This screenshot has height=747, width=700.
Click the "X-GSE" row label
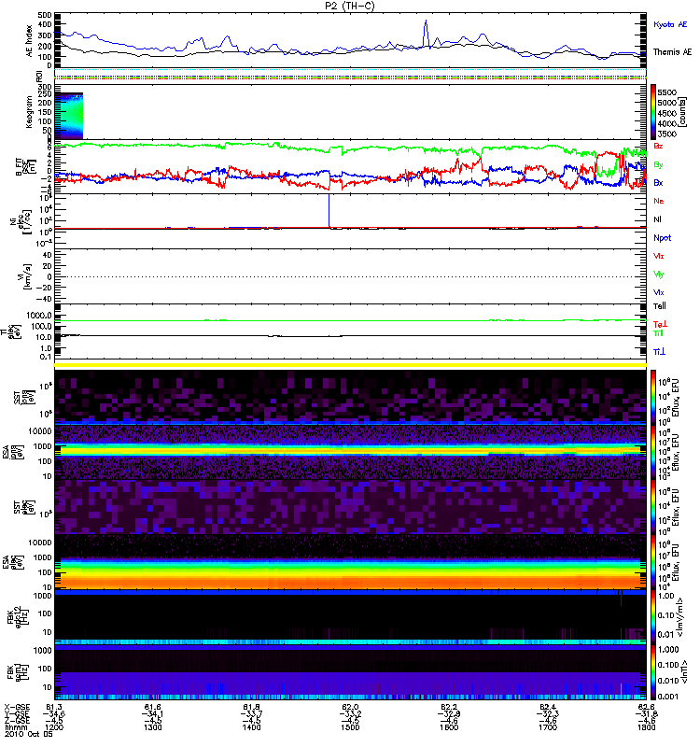17,707
